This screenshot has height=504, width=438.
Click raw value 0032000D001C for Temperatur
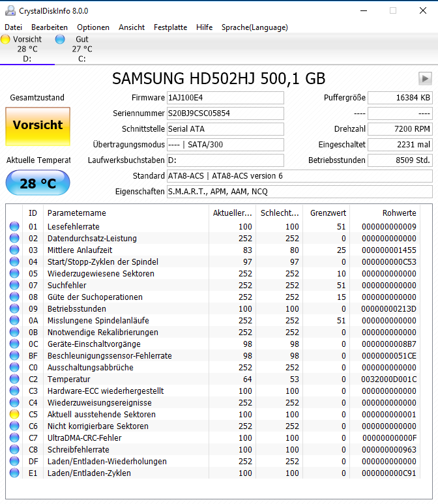point(389,379)
